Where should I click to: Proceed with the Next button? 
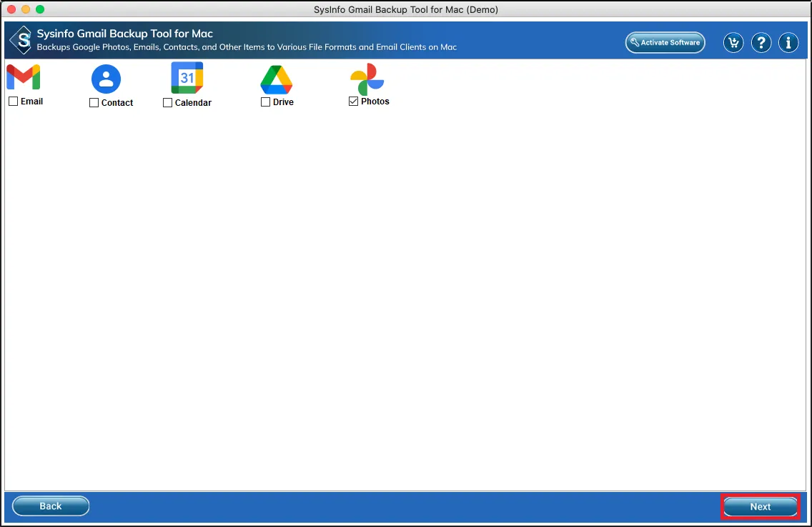pyautogui.click(x=761, y=507)
